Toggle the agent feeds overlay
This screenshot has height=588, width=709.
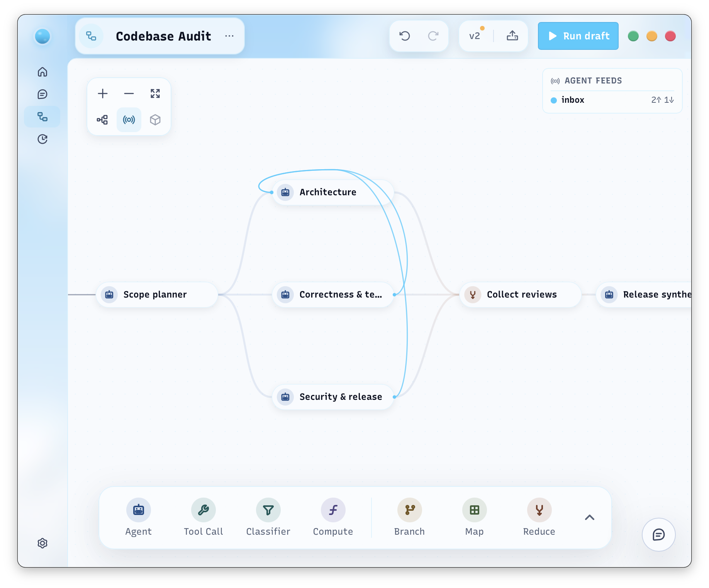click(x=129, y=120)
